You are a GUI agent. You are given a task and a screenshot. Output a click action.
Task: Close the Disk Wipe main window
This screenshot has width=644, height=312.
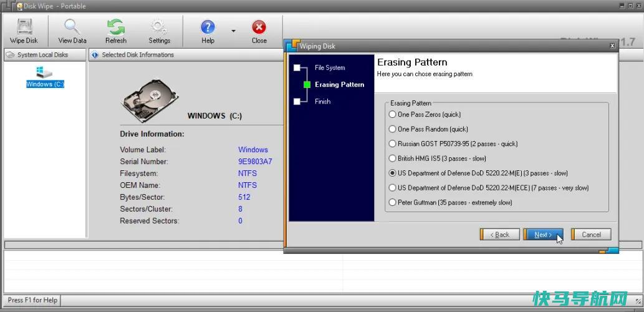pyautogui.click(x=638, y=6)
